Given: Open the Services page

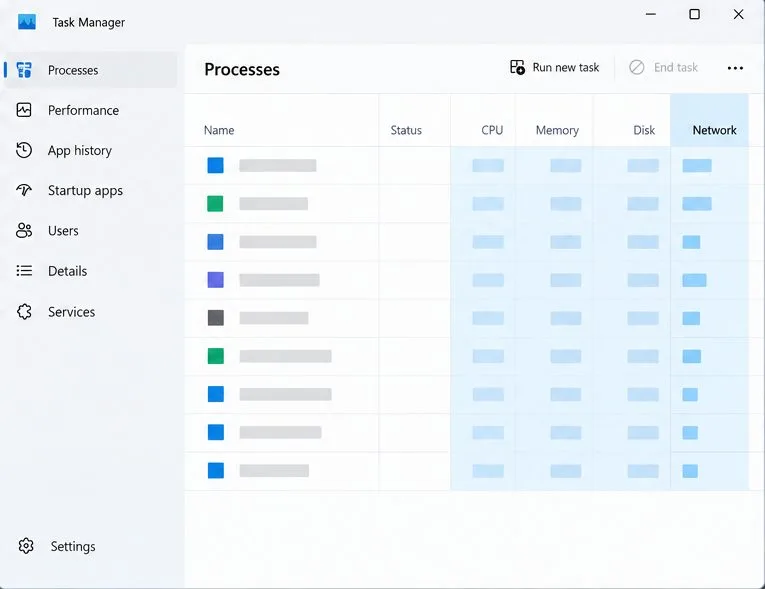Looking at the screenshot, I should tap(91, 311).
